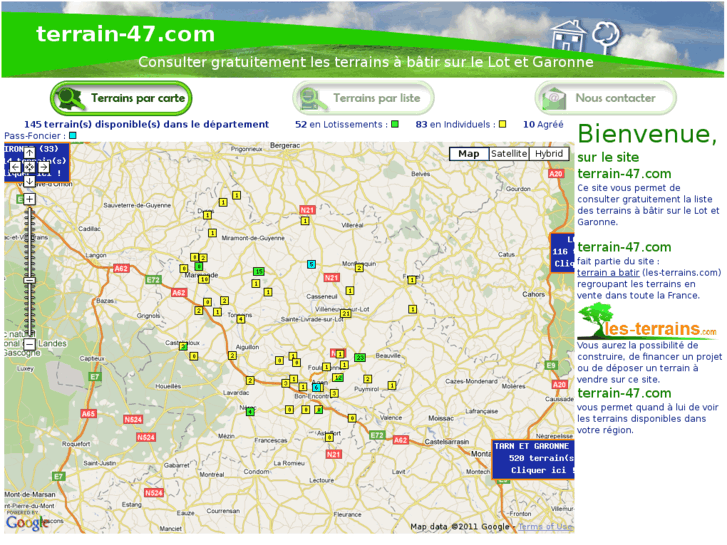Click the cyan Pass-Foncier legend square
Image resolution: width=727 pixels, height=545 pixels.
click(x=72, y=136)
